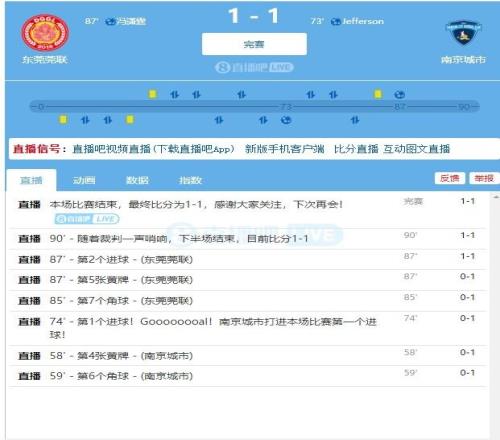This screenshot has width=500, height=440.
Task: Click soccer ball icon beside Jefferson scorer
Action: coord(335,22)
